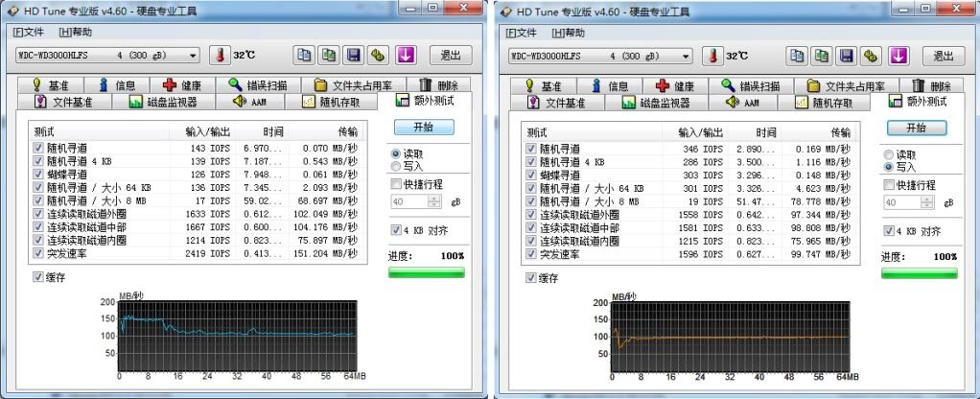This screenshot has width=980, height=399.
Task: Click the 退出 exit button in right window
Action: click(x=942, y=56)
